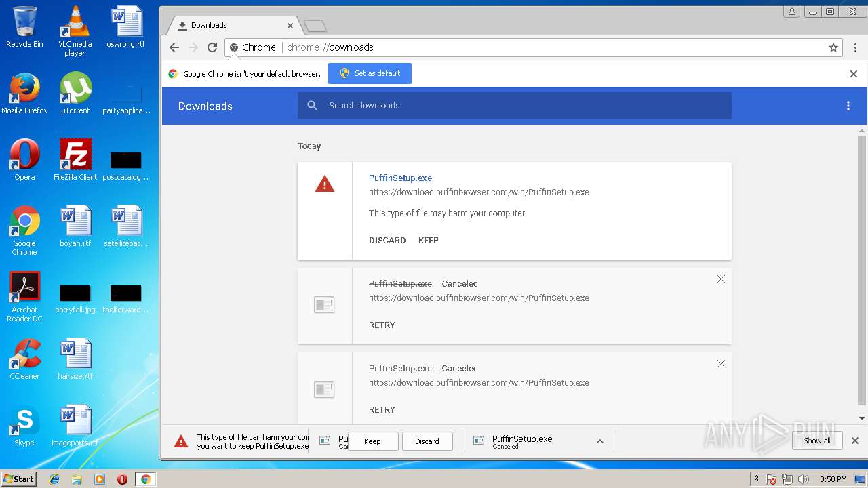Select the Google Chrome desktop icon

pos(24,230)
